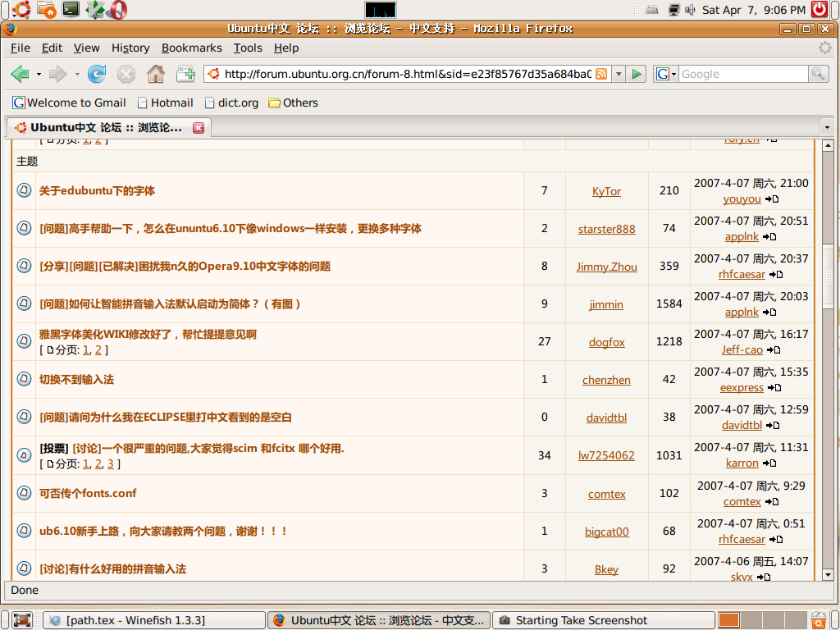Viewport: 840px width, 630px height.
Task: Click in the Google search box
Action: click(x=743, y=74)
